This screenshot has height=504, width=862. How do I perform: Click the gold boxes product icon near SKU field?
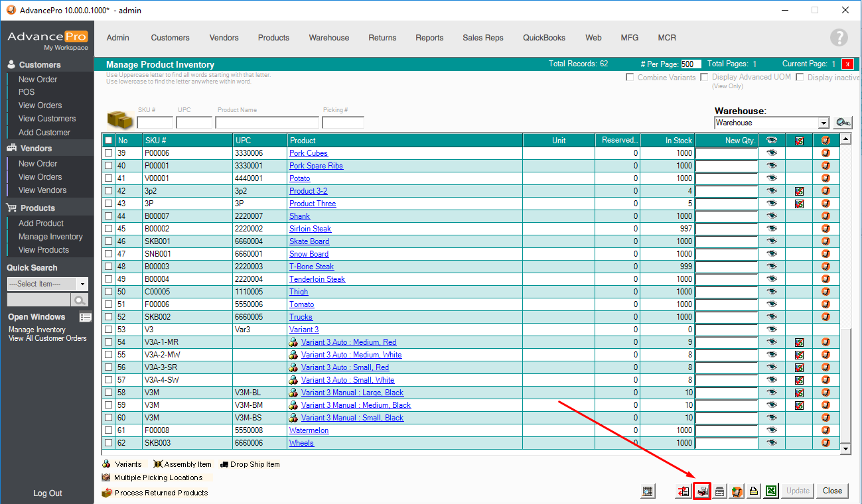(120, 120)
